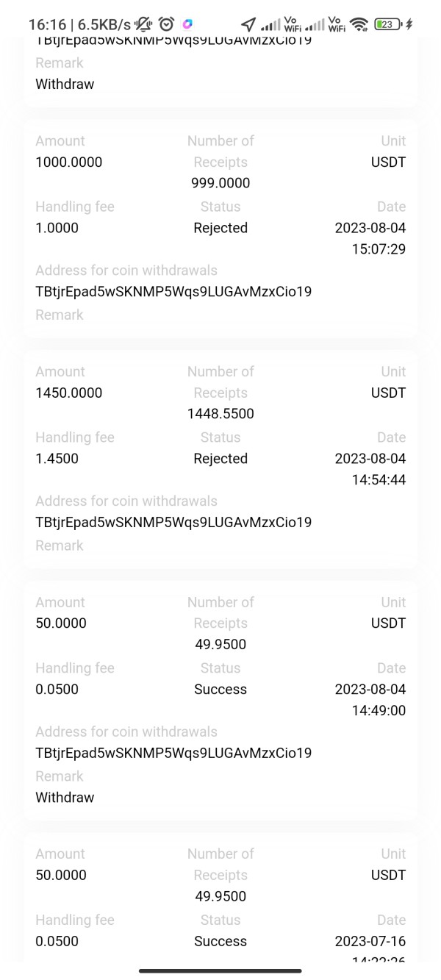Image resolution: width=441 pixels, height=980 pixels.
Task: Tap the charging bolt icon
Action: [x=409, y=24]
